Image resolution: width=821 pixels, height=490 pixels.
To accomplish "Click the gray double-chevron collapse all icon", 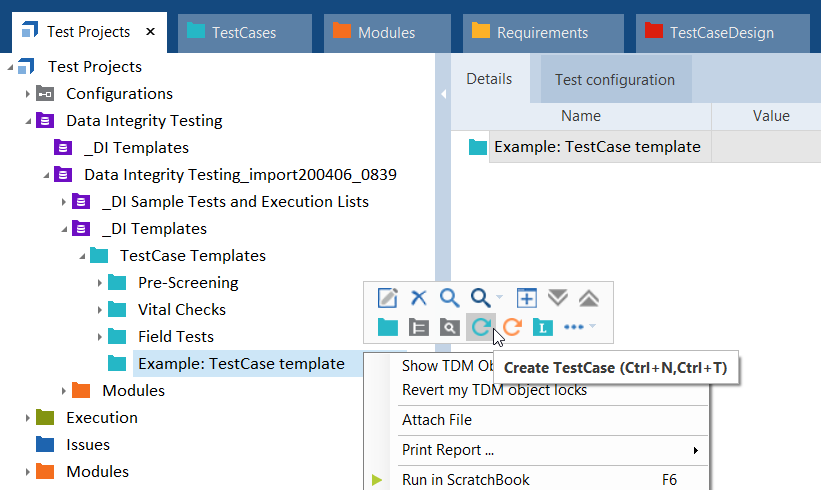I will tap(589, 298).
